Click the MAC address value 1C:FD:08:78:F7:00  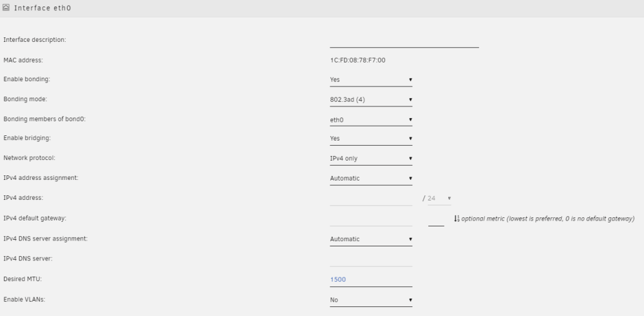click(357, 61)
